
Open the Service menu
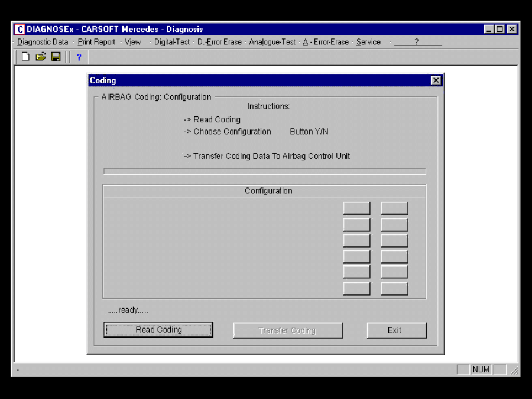(x=368, y=42)
